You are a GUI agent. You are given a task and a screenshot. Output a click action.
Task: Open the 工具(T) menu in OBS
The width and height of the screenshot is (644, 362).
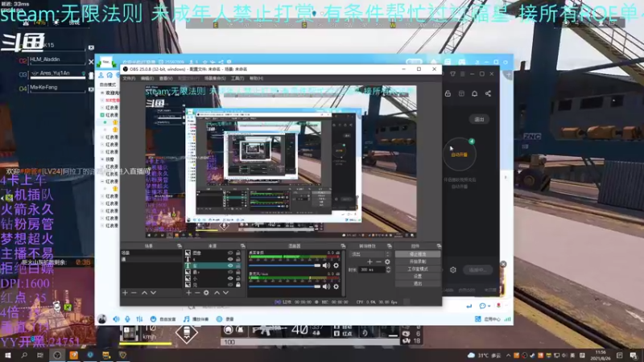click(x=237, y=78)
